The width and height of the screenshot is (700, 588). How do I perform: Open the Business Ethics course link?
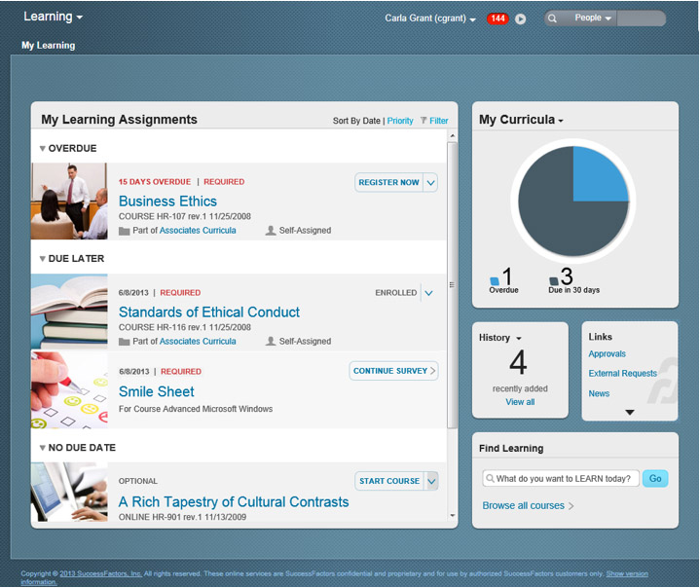coord(167,202)
